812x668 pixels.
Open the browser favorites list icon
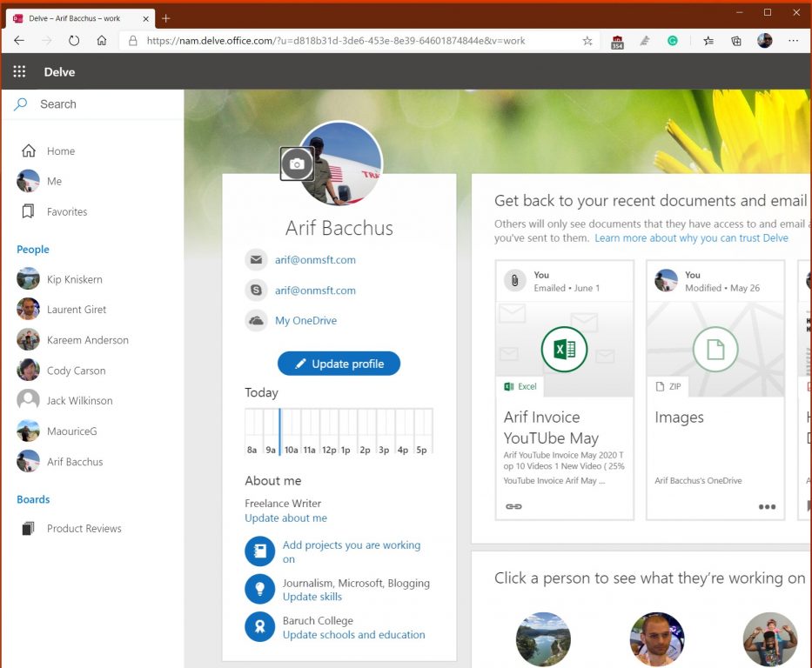click(x=708, y=41)
